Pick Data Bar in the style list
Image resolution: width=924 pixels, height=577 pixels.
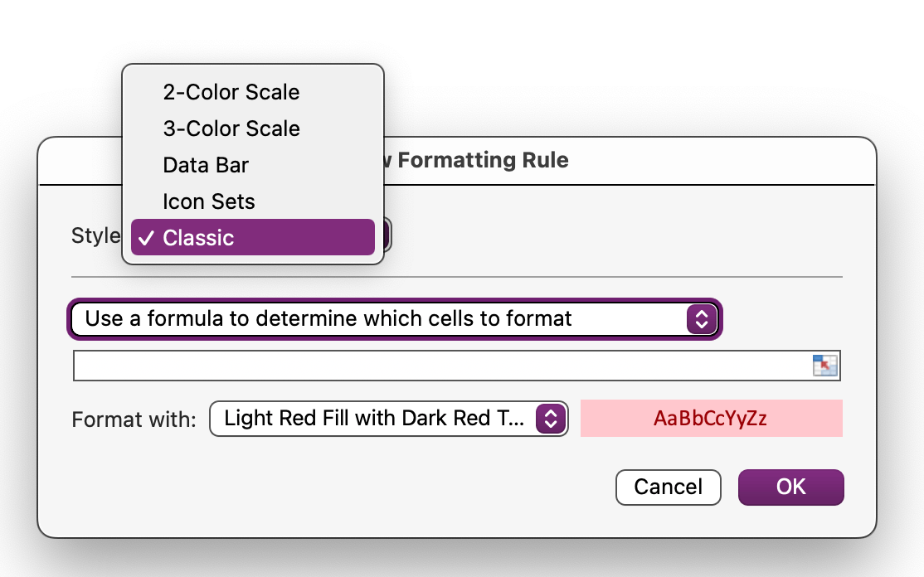(x=206, y=165)
